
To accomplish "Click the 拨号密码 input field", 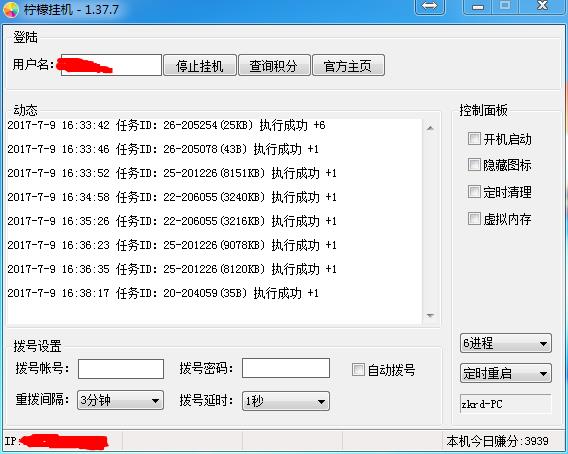I will pyautogui.click(x=286, y=368).
